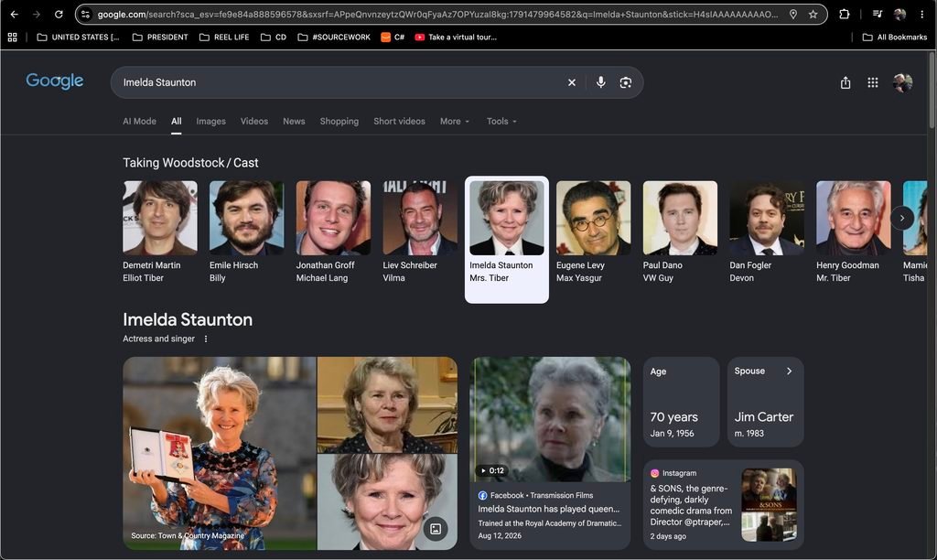Screen dimensions: 937x560
Task: Expand the Spouse card chevron
Action: click(790, 372)
